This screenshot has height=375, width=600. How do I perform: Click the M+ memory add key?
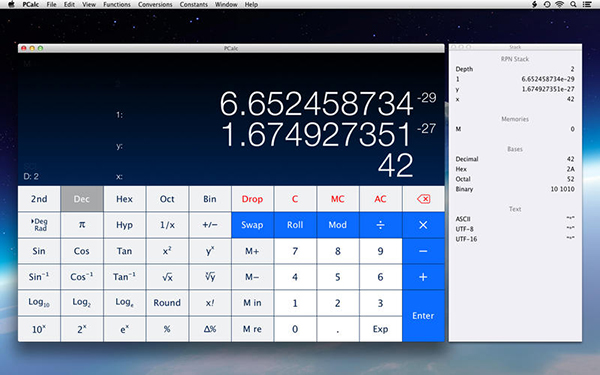(252, 251)
